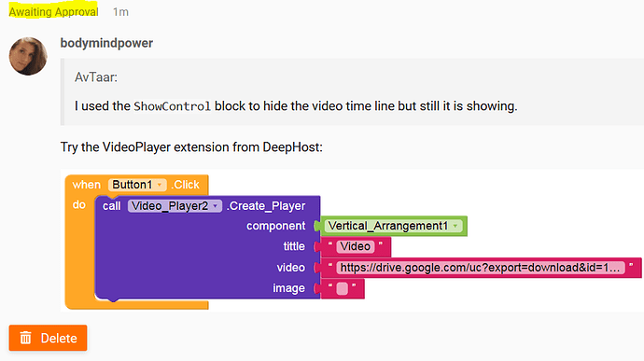Screen dimensions: 644x361
Task: Click the quoted text about video time line
Action: pos(296,106)
